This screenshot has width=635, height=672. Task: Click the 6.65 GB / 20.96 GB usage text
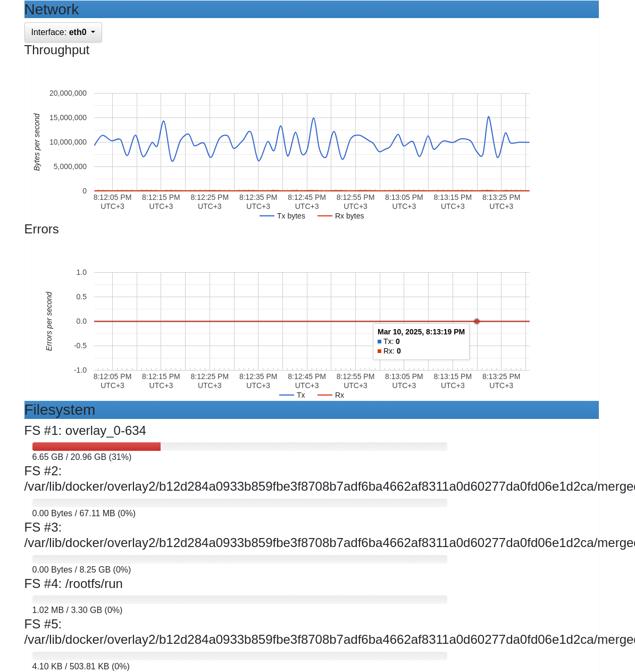point(81,457)
